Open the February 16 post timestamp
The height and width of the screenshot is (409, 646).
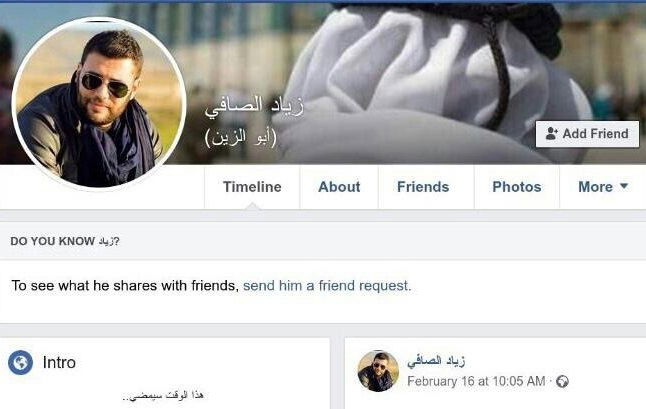476,381
